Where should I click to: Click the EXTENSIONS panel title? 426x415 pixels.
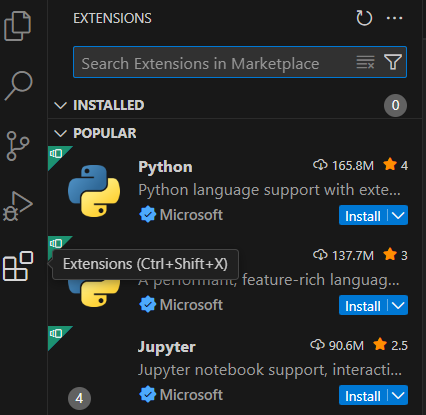click(x=112, y=18)
